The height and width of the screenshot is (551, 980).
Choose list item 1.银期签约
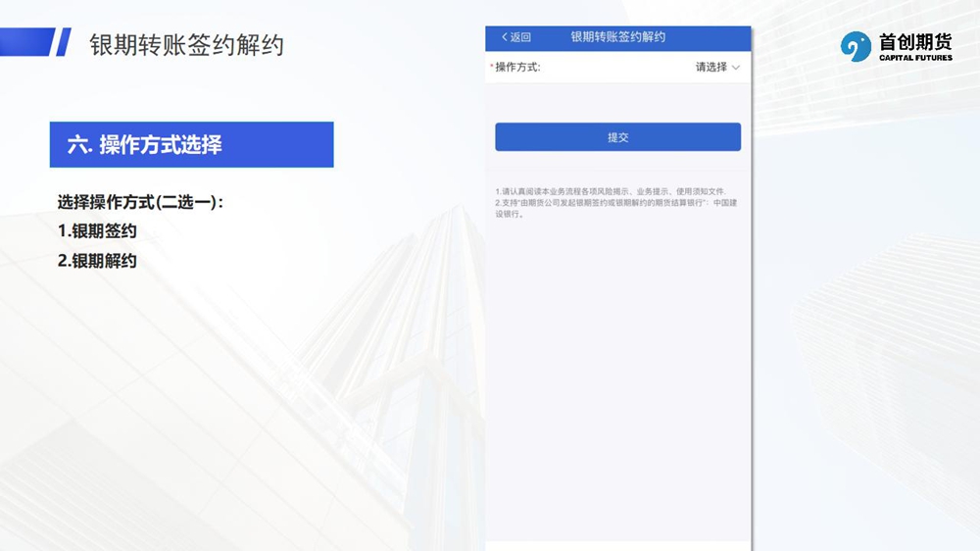click(97, 231)
